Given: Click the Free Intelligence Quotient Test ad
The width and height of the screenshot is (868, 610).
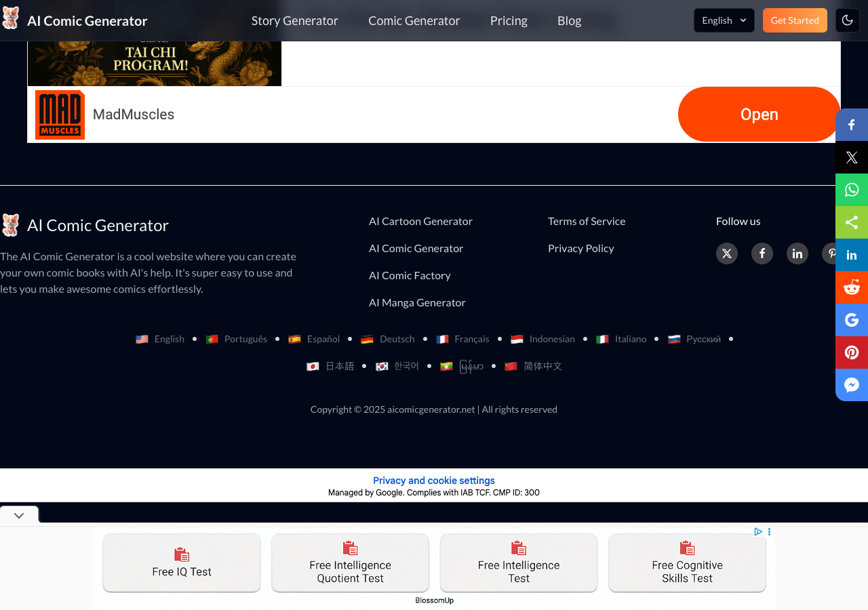Looking at the screenshot, I should point(351,563).
